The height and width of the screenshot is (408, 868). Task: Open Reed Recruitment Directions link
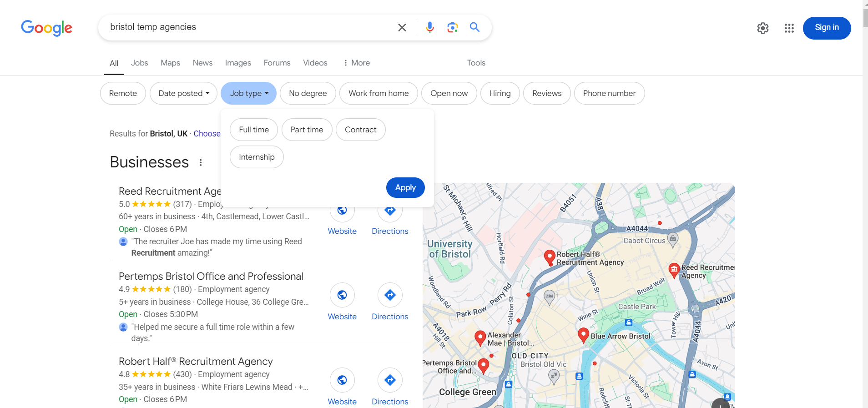pos(390,231)
